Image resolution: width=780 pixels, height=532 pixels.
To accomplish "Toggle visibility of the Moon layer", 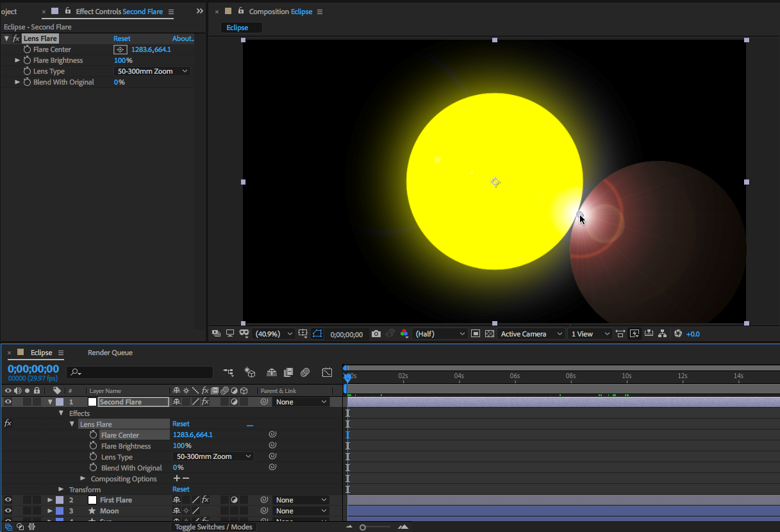I will click(8, 511).
